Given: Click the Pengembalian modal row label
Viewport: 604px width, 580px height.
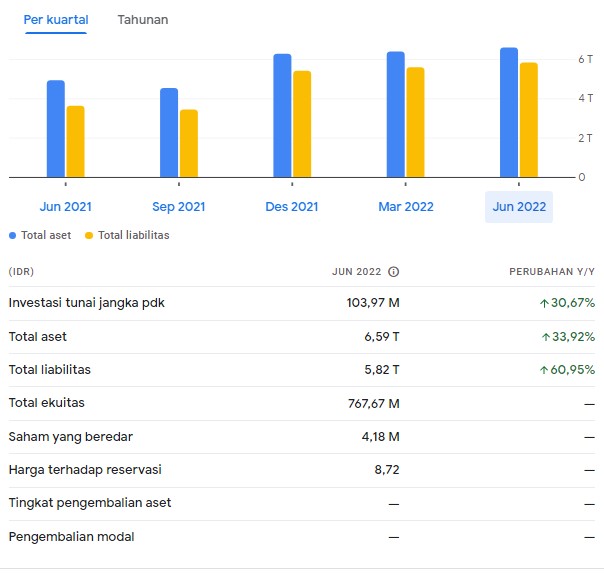Looking at the screenshot, I should [72, 537].
